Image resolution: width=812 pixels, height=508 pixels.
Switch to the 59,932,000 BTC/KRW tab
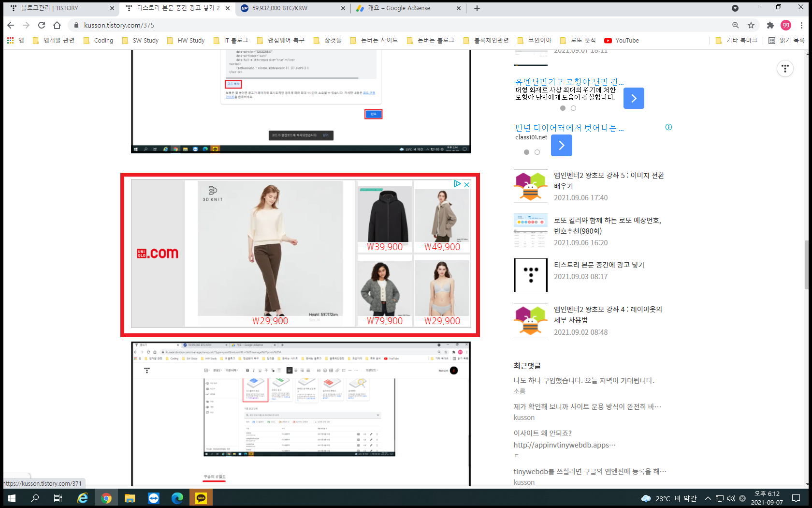pyautogui.click(x=293, y=8)
